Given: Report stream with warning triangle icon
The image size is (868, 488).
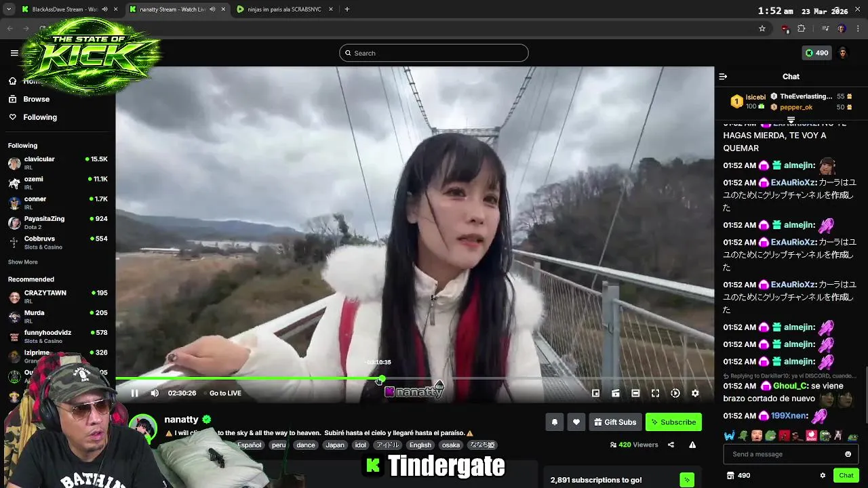Looking at the screenshot, I should (692, 445).
